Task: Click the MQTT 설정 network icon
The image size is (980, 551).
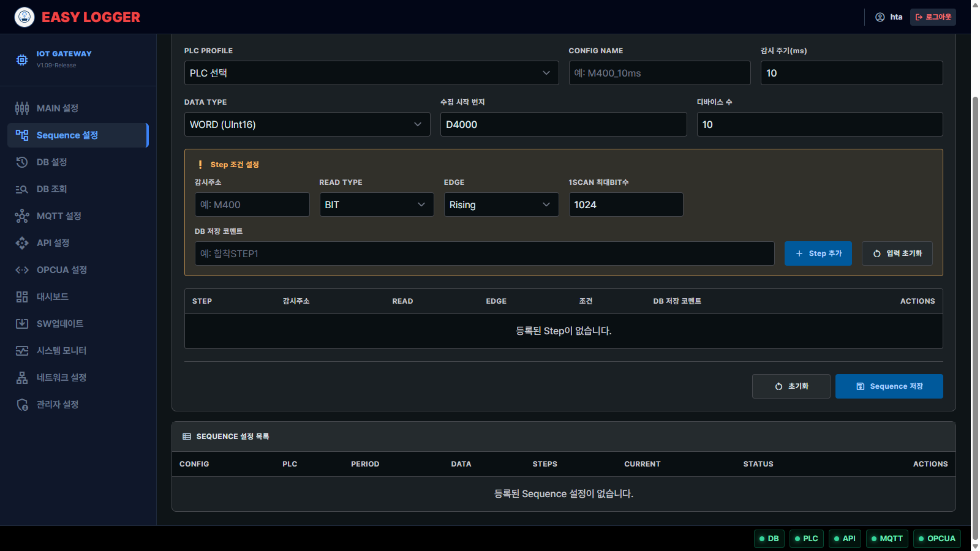Action: point(22,216)
